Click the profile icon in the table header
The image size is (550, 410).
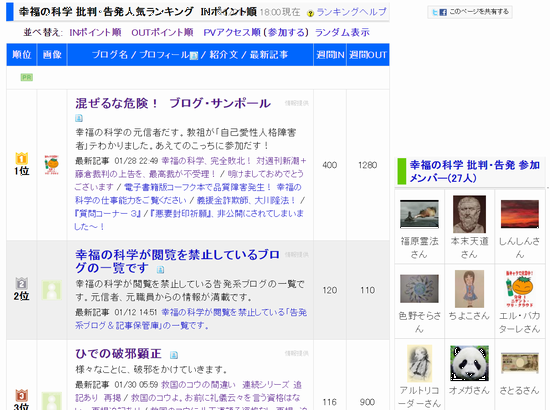click(194, 56)
